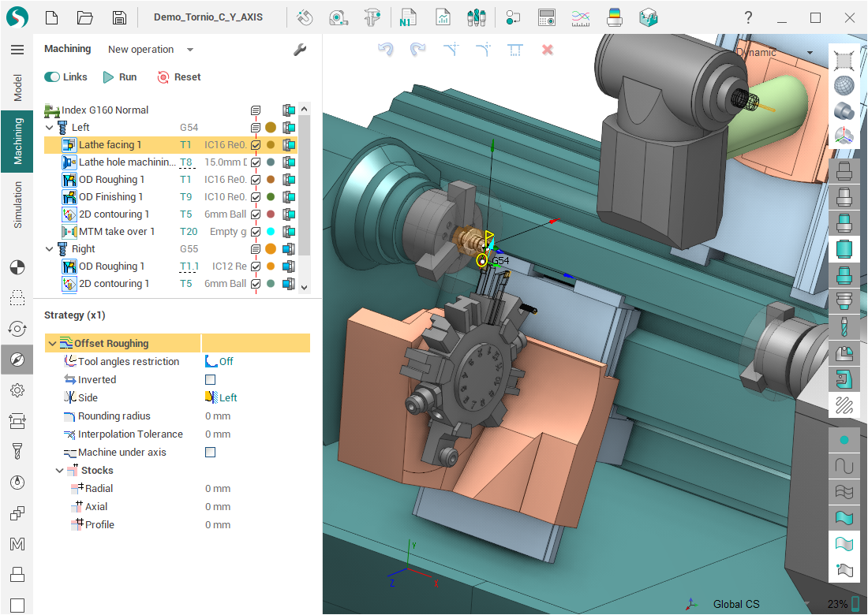Open the folder icon in title bar
Screen dimensions: 868x615
click(x=85, y=17)
